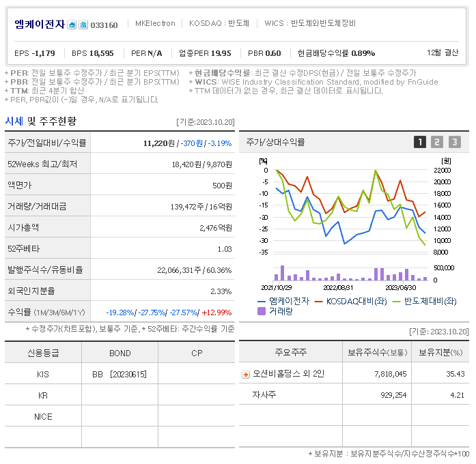Select the [기준:2023.10.20] date beside 시세 및 주주현황
The width and height of the screenshot is (476, 464).
(206, 122)
